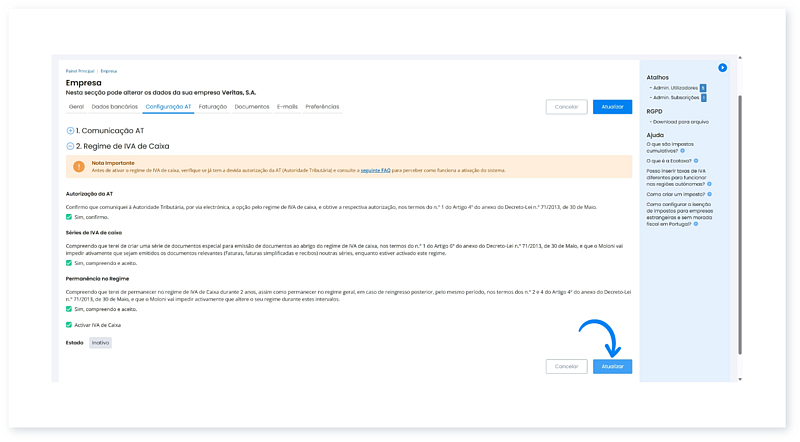Collapse the sidebar with the blue arrow icon
The image size is (800, 442).
(x=722, y=67)
